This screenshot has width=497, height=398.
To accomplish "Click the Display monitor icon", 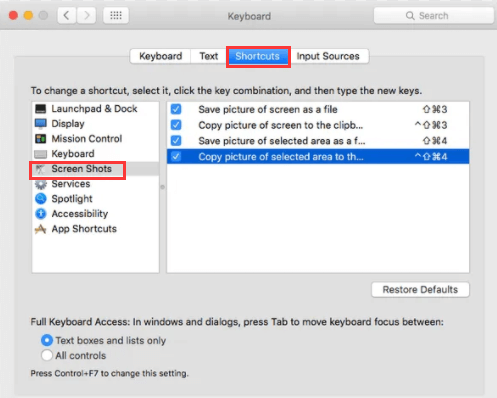I will (x=41, y=124).
